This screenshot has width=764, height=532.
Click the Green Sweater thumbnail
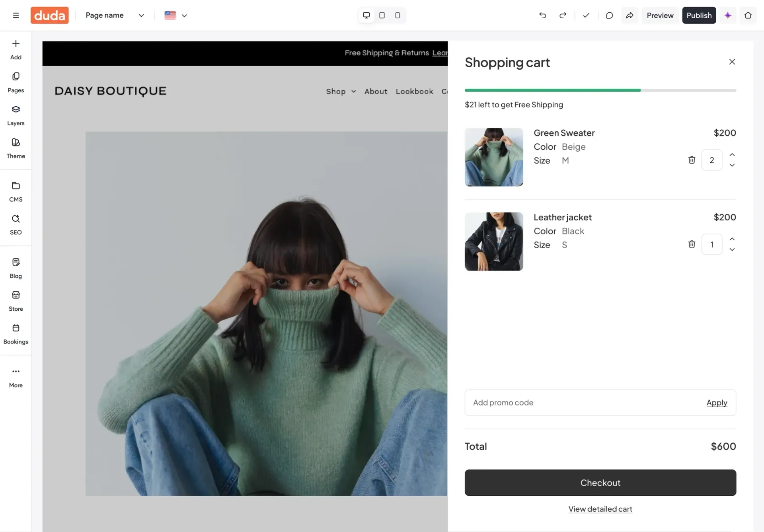(494, 157)
